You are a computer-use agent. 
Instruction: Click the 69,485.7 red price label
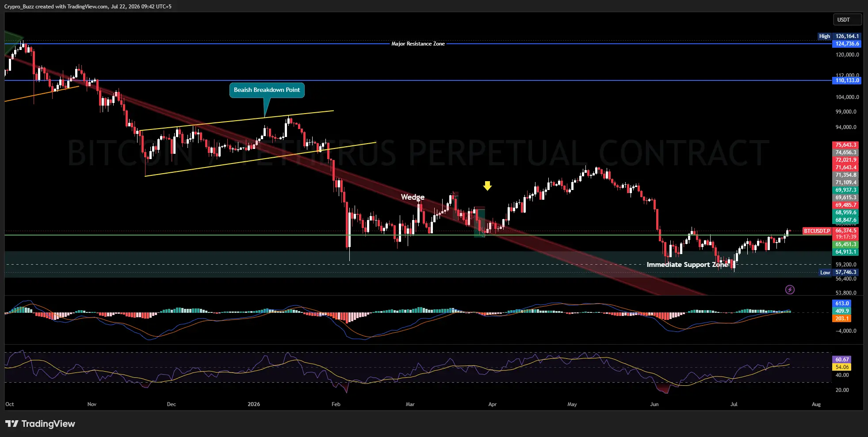[846, 205]
